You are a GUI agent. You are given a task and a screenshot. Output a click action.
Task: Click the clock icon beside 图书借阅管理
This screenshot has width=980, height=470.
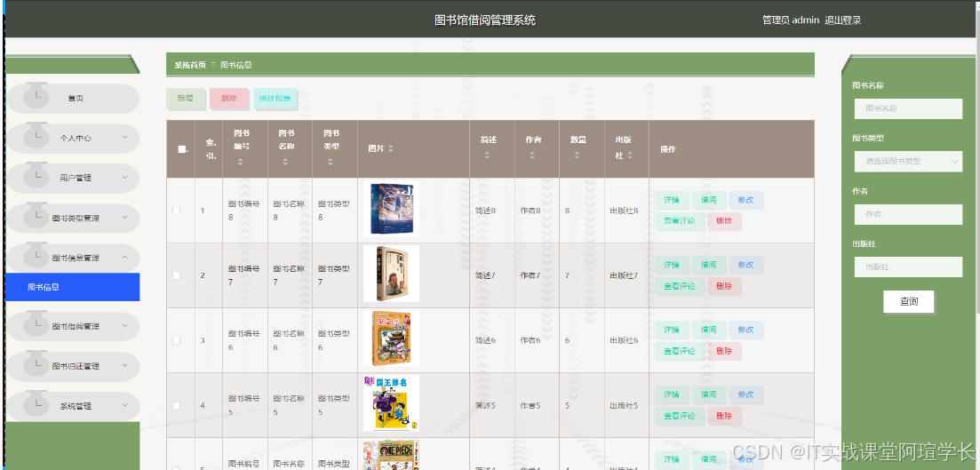36,323
